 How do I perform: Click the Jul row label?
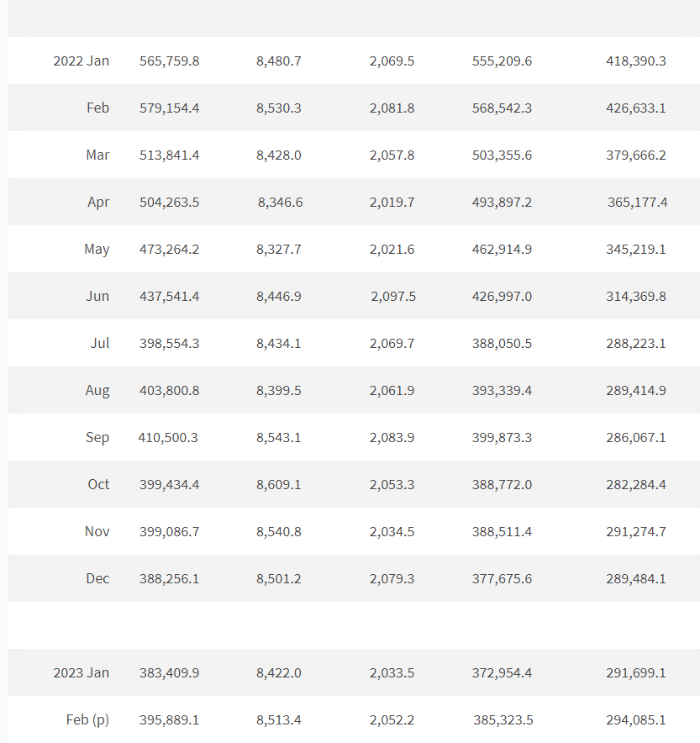[x=100, y=343]
